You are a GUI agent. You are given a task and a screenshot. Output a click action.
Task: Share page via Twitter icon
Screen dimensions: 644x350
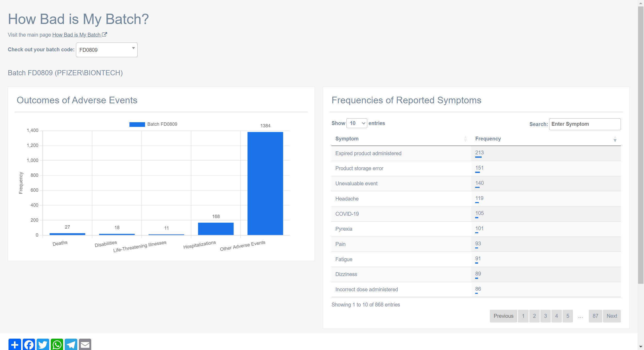[x=43, y=344]
